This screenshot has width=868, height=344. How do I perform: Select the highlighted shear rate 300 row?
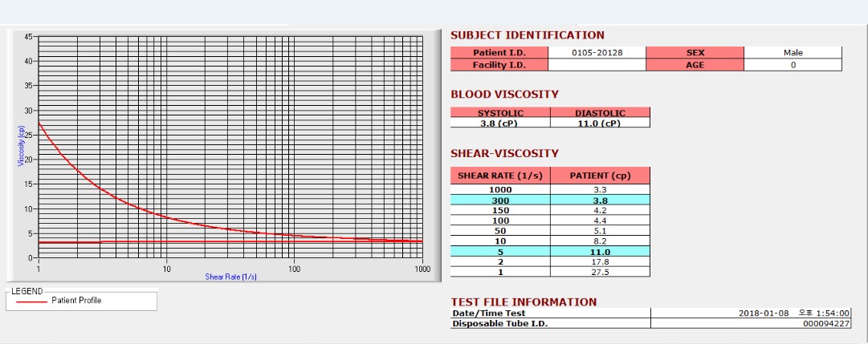(550, 200)
